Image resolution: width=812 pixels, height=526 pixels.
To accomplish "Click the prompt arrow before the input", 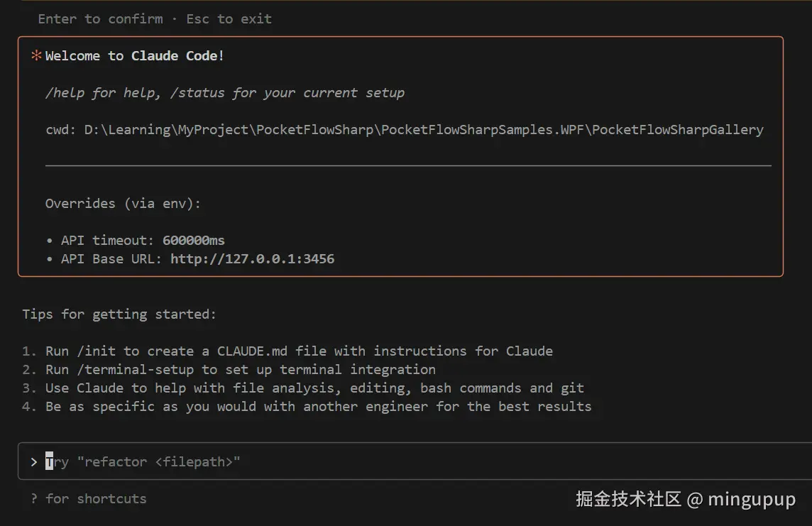I will 33,462.
